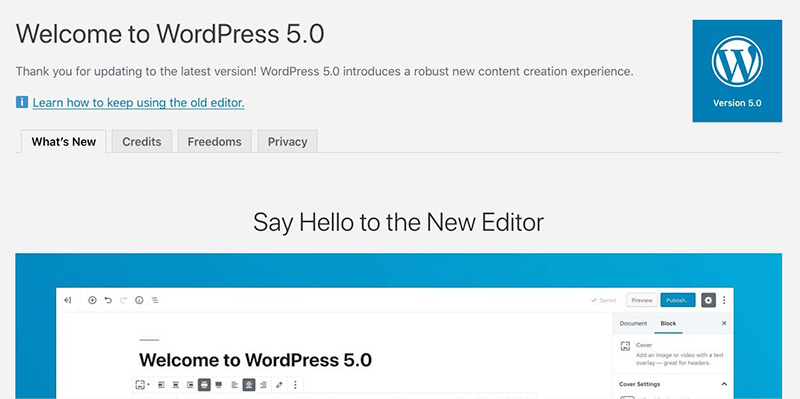Open the What's New tab
The height and width of the screenshot is (399, 800).
click(x=63, y=141)
